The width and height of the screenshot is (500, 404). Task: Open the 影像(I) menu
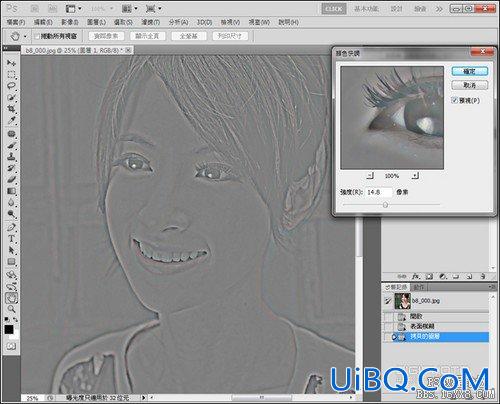point(70,22)
